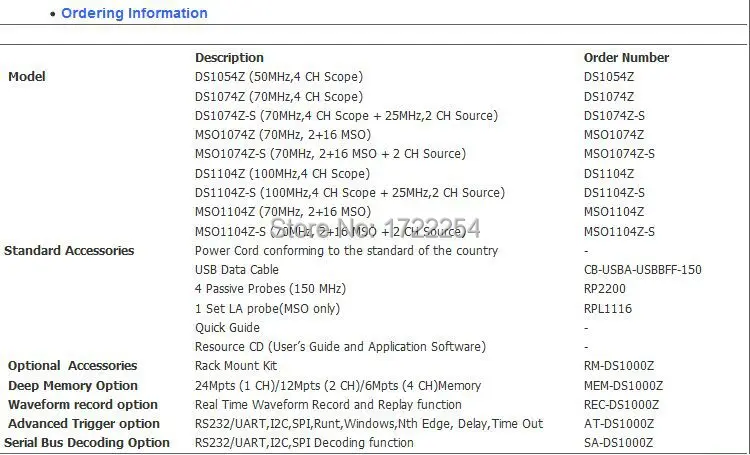This screenshot has width=750, height=455.
Task: Click order number RM-DS1000Z
Action: coord(618,366)
